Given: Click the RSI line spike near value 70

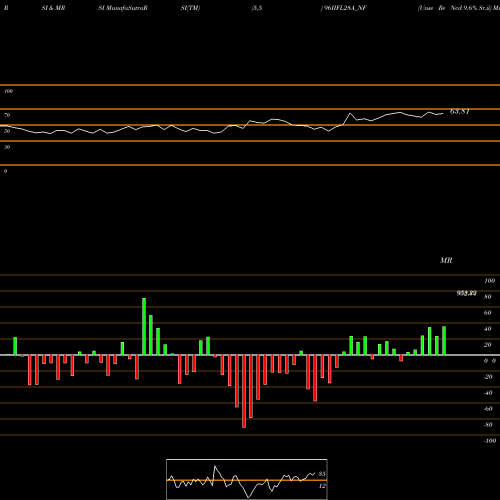Looking at the screenshot, I should click(x=350, y=114).
